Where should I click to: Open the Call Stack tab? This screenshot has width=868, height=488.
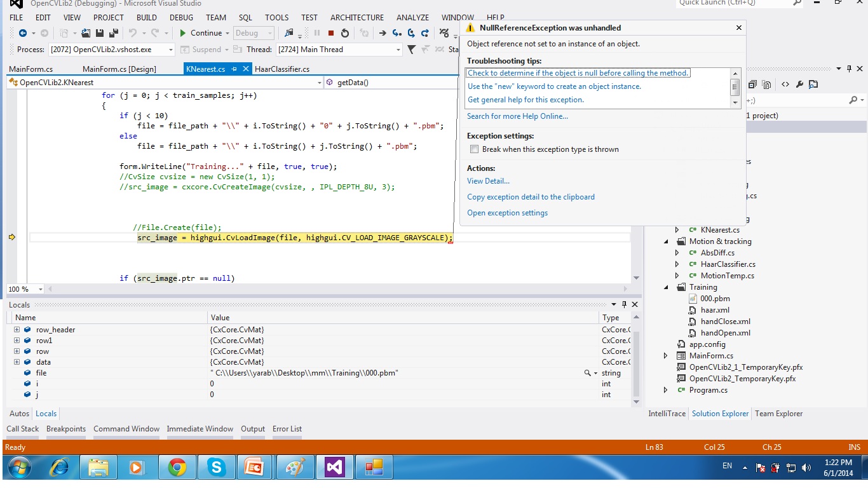point(23,429)
